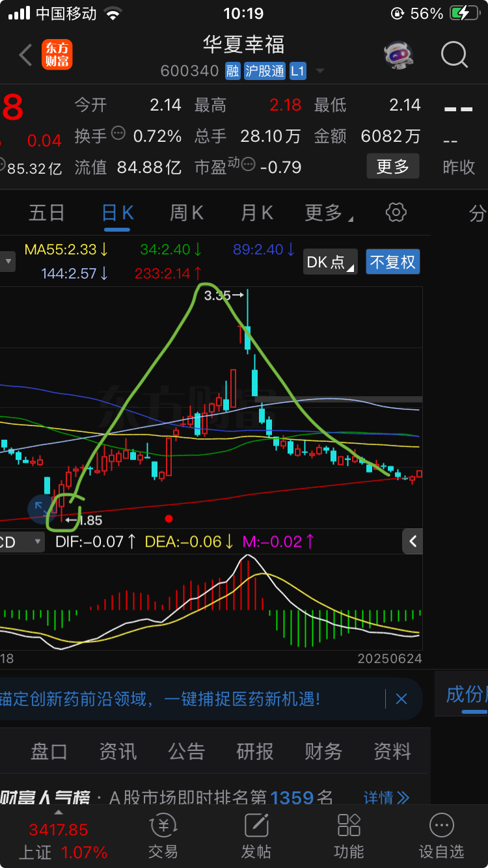The width and height of the screenshot is (488, 868).
Task: Open the 研报 research reports tab
Action: click(255, 752)
